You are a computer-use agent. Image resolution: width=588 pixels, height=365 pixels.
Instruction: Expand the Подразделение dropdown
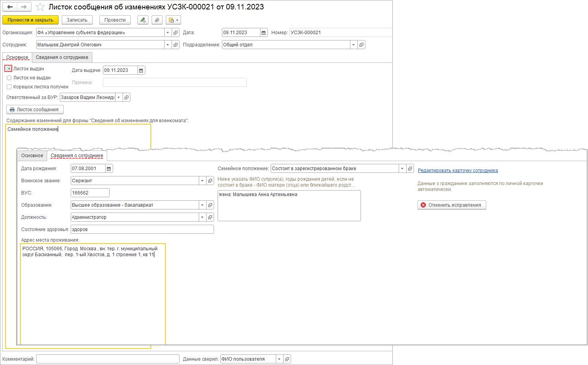click(354, 45)
